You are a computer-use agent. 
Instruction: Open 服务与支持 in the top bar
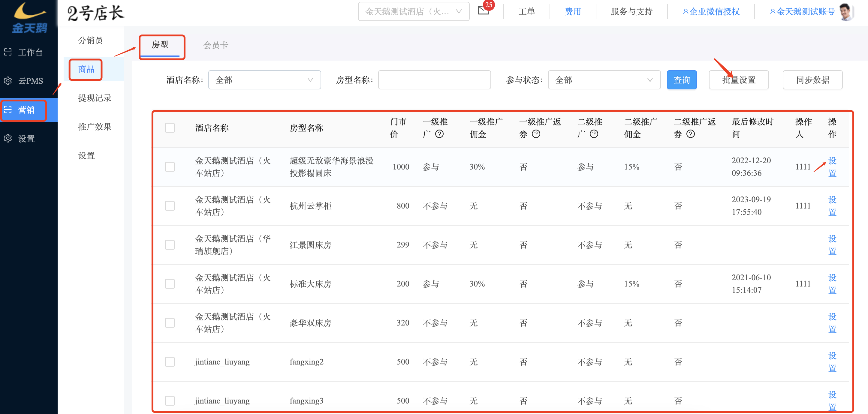[631, 12]
